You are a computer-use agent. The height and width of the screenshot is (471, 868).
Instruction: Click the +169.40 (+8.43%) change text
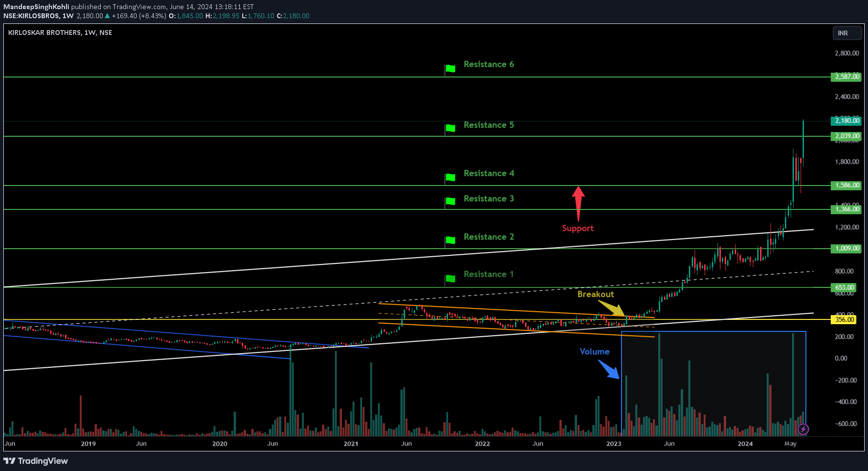139,16
